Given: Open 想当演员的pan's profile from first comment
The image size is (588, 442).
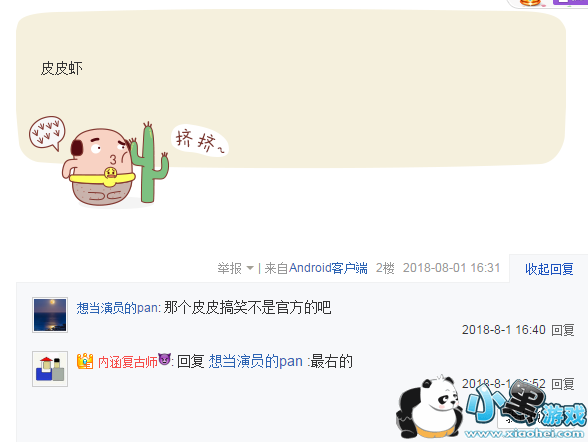Looking at the screenshot, I should [x=117, y=308].
